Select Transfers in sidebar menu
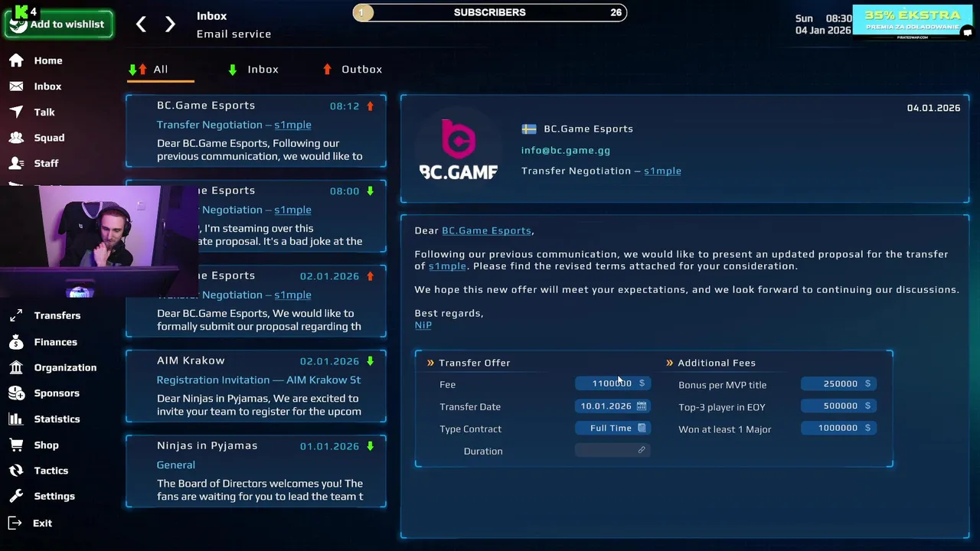Image resolution: width=980 pixels, height=551 pixels. pyautogui.click(x=57, y=315)
